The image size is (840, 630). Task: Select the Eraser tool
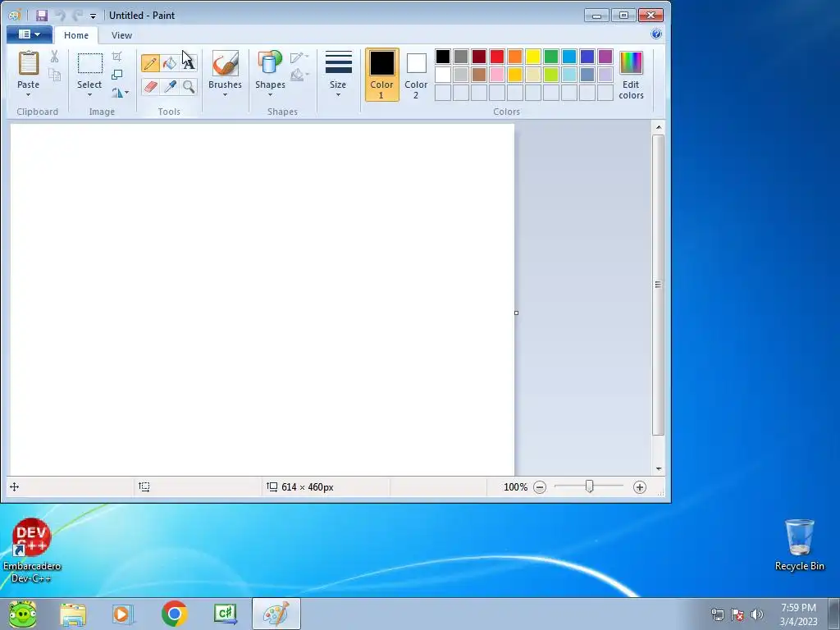tap(151, 87)
